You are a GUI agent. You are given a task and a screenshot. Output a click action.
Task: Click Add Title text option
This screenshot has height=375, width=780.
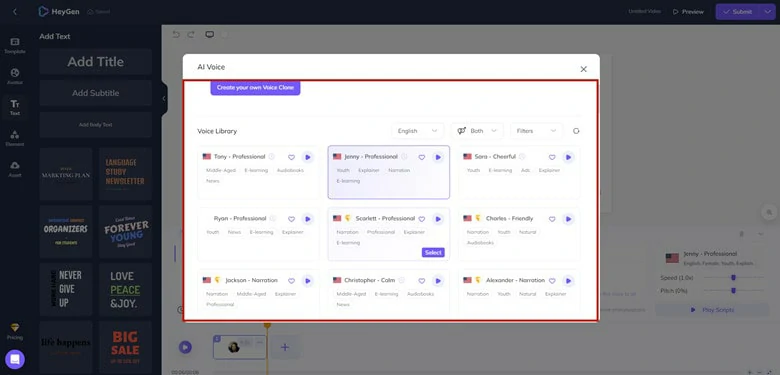[x=96, y=62]
